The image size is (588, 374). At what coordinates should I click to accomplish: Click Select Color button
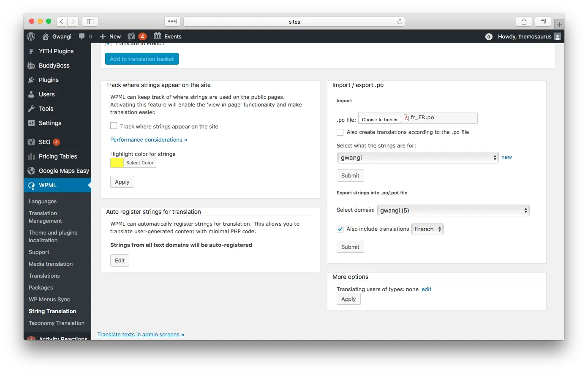pos(140,163)
